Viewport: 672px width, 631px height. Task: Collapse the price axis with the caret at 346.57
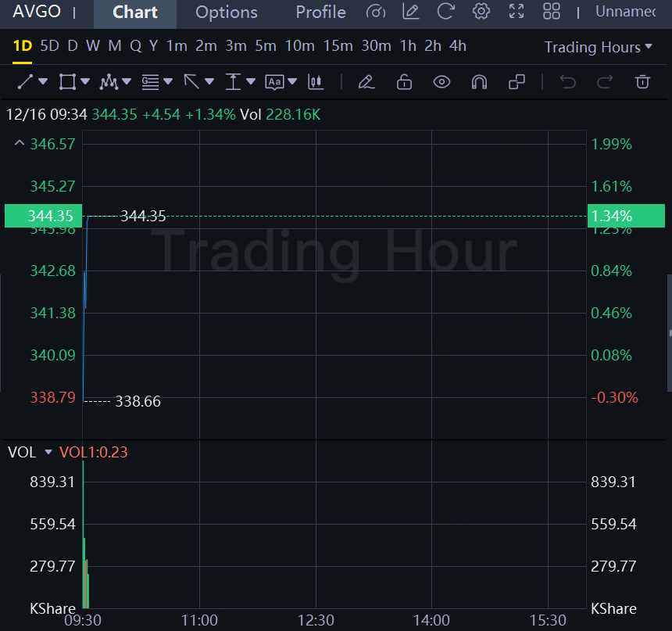[x=20, y=143]
